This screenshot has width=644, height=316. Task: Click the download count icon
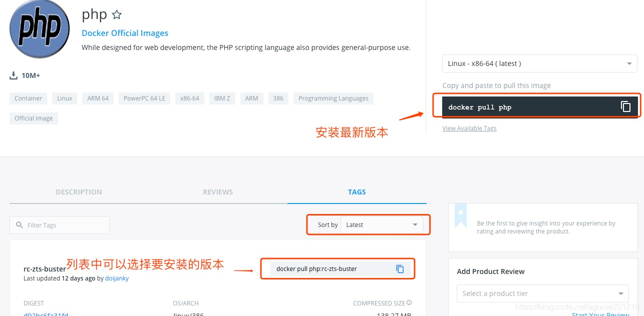[14, 75]
